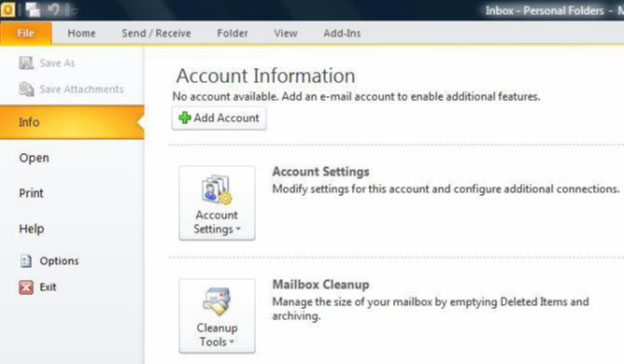Click the Account Settings section heading

click(x=321, y=171)
